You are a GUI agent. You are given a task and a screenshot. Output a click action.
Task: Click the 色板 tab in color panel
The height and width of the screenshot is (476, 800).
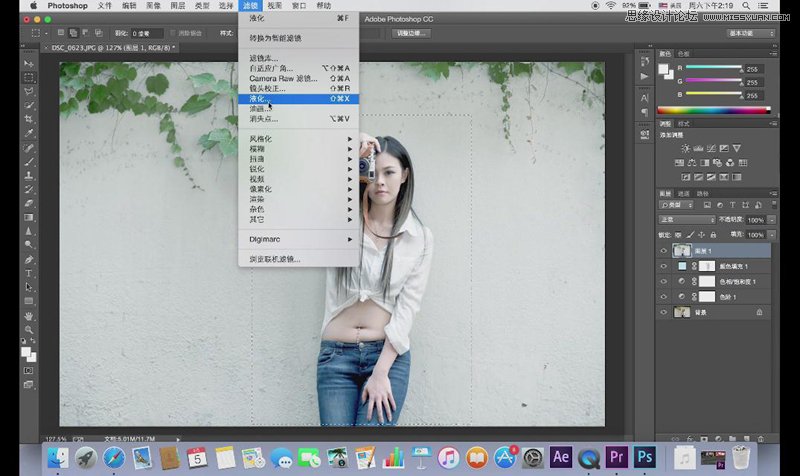pos(683,54)
